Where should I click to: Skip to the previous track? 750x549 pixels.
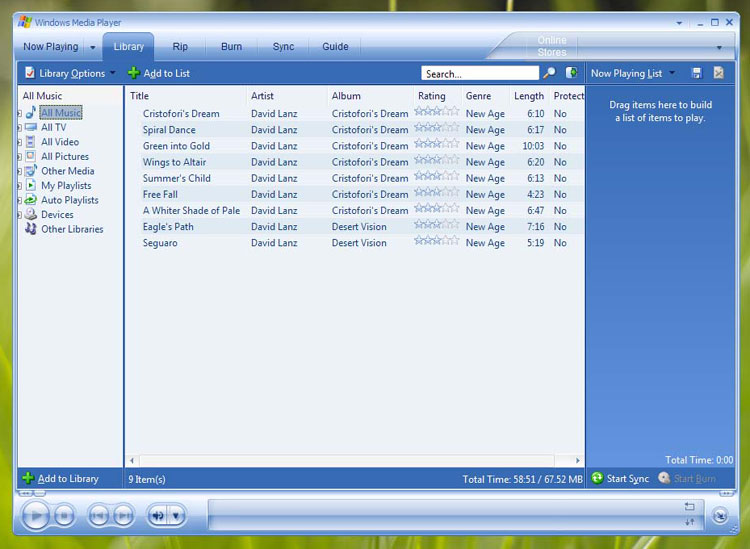pos(98,516)
